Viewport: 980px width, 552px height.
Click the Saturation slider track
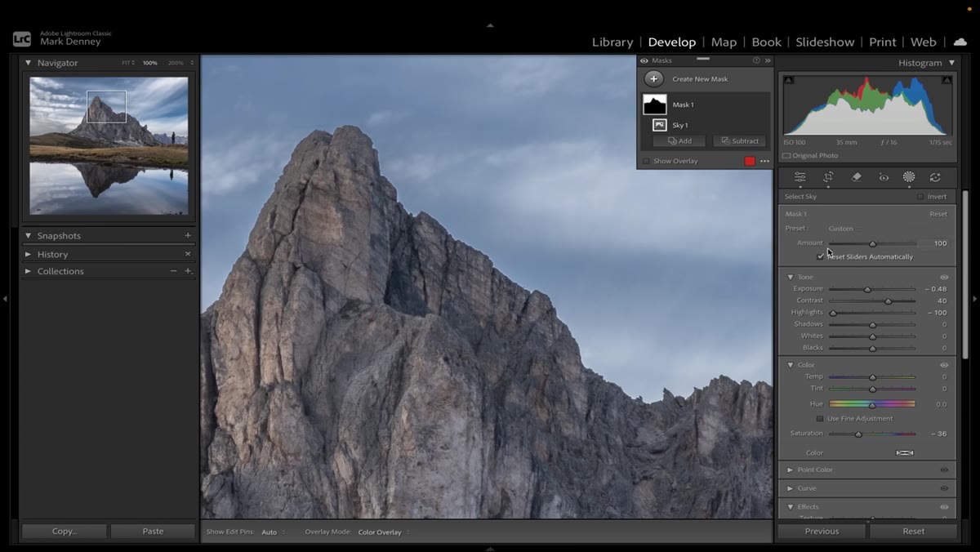tap(872, 434)
